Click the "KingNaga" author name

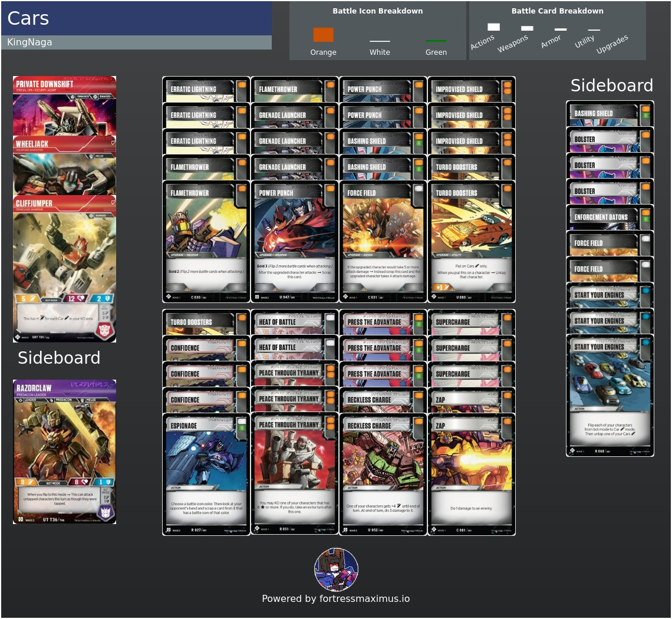(x=29, y=42)
